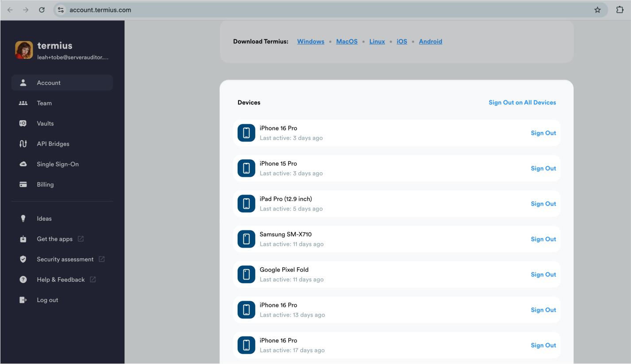Viewport: 631px width, 364px height.
Task: Click the Samsung SM-X710 device icon
Action: click(246, 239)
